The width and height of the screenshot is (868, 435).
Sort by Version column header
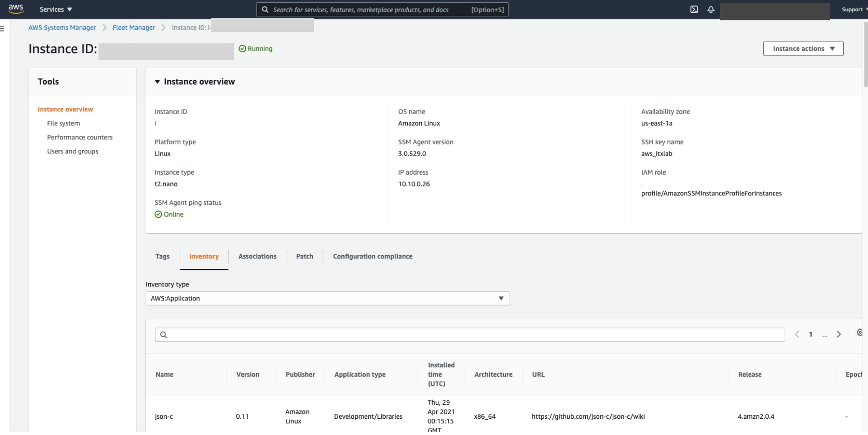click(x=248, y=375)
